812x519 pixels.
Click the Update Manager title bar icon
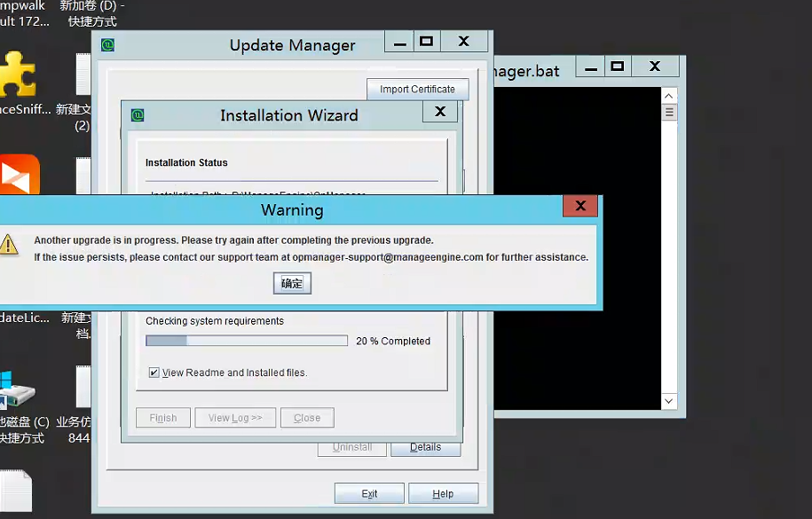point(107,45)
